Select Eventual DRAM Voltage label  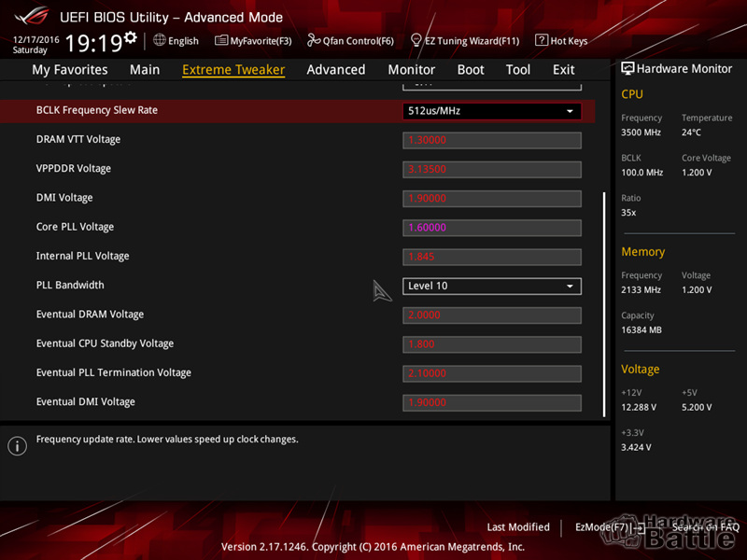(90, 315)
